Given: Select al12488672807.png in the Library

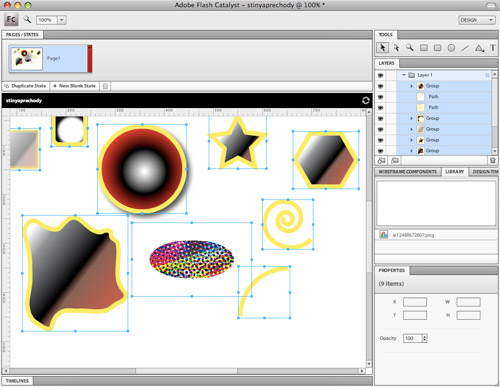Looking at the screenshot, I should click(437, 235).
